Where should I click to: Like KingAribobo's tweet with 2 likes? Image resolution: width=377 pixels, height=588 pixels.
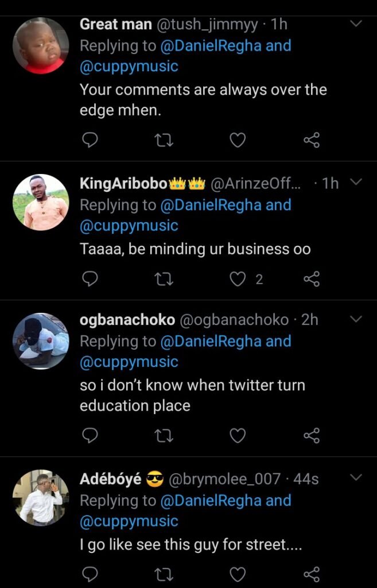tap(238, 279)
